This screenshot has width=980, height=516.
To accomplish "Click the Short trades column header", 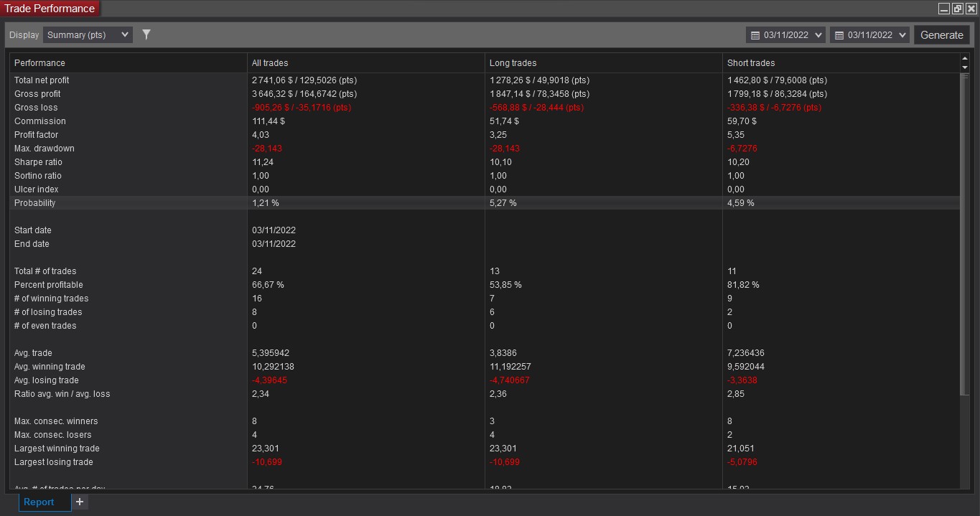I will (x=751, y=63).
